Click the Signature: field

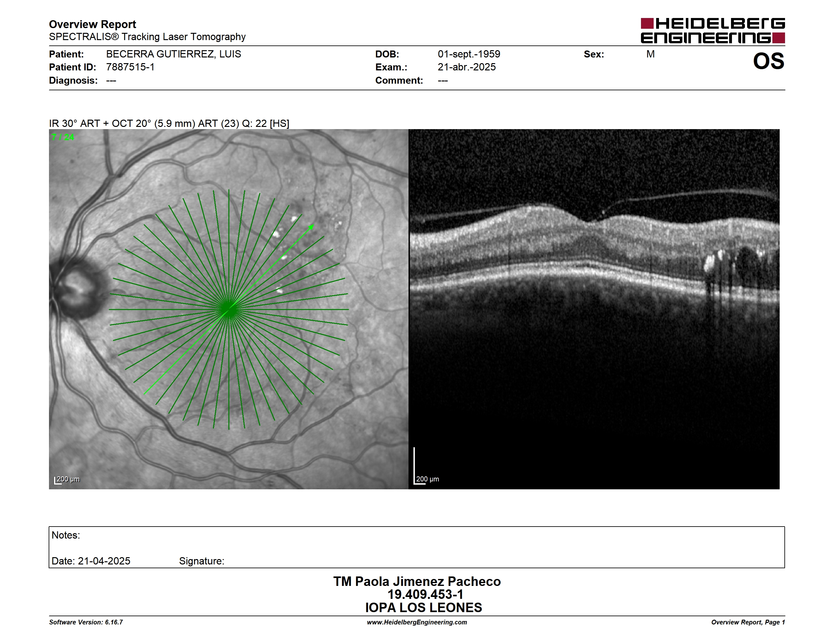tap(202, 561)
